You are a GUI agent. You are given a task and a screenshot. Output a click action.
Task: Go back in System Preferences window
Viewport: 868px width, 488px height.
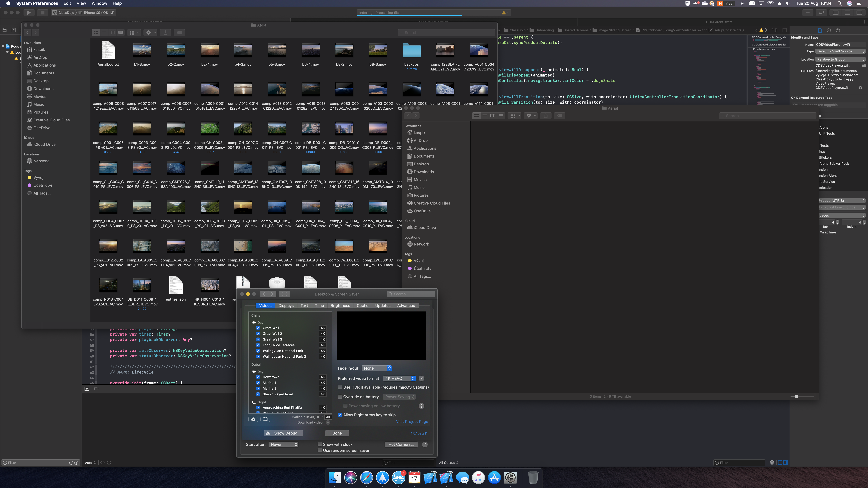[x=264, y=294]
